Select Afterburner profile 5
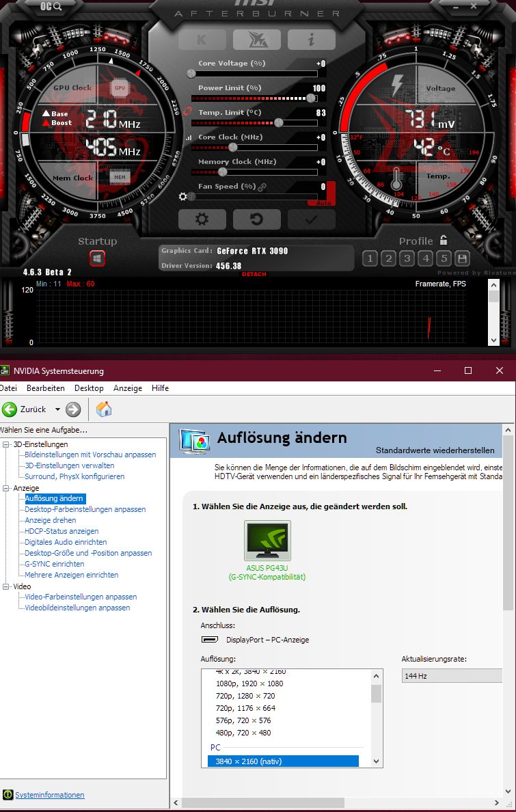The image size is (516, 812). 444,258
